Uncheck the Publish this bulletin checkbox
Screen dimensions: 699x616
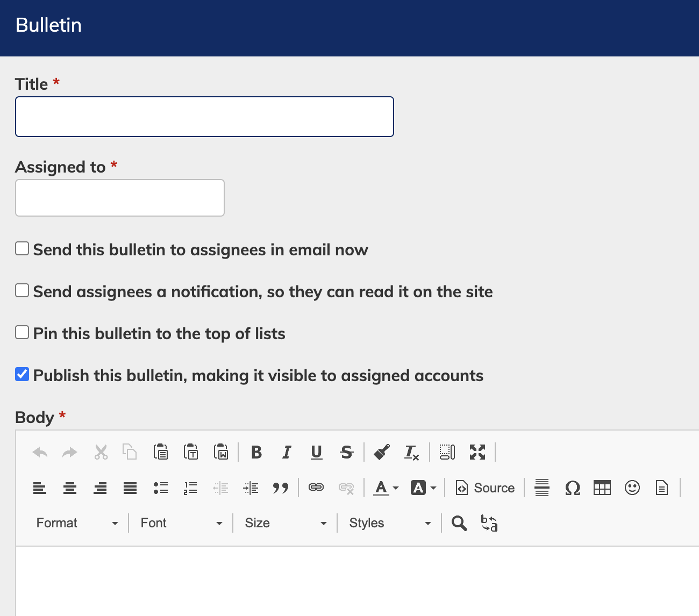pyautogui.click(x=22, y=374)
